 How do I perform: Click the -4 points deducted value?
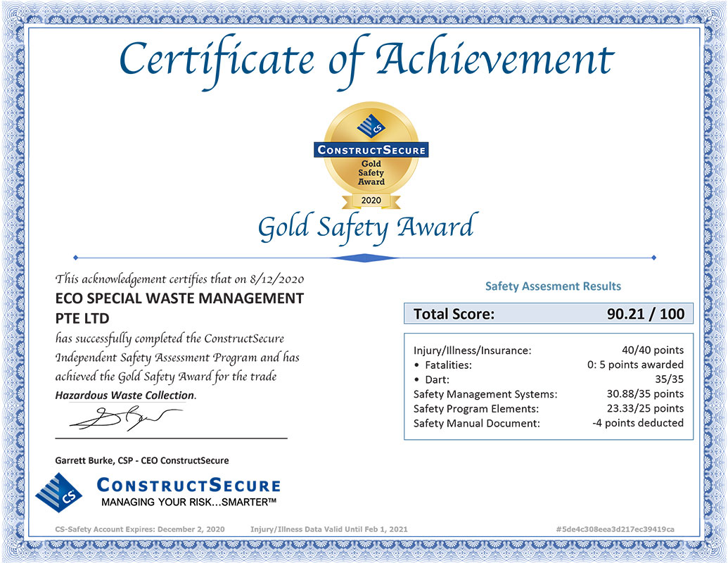(638, 423)
